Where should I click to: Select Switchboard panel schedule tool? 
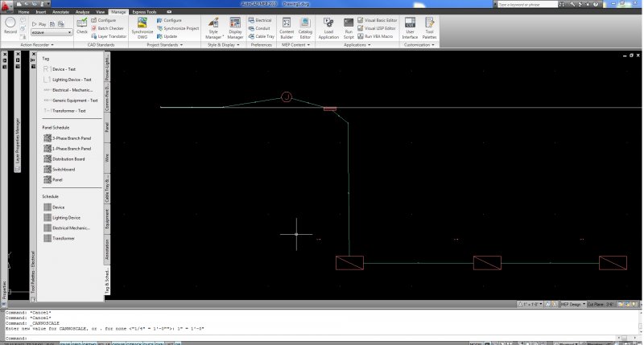(60, 169)
